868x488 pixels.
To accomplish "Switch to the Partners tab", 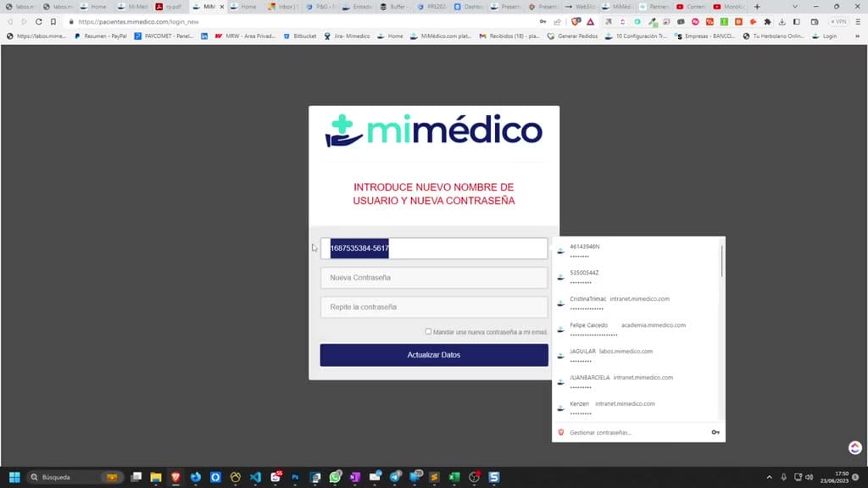I will coord(655,7).
